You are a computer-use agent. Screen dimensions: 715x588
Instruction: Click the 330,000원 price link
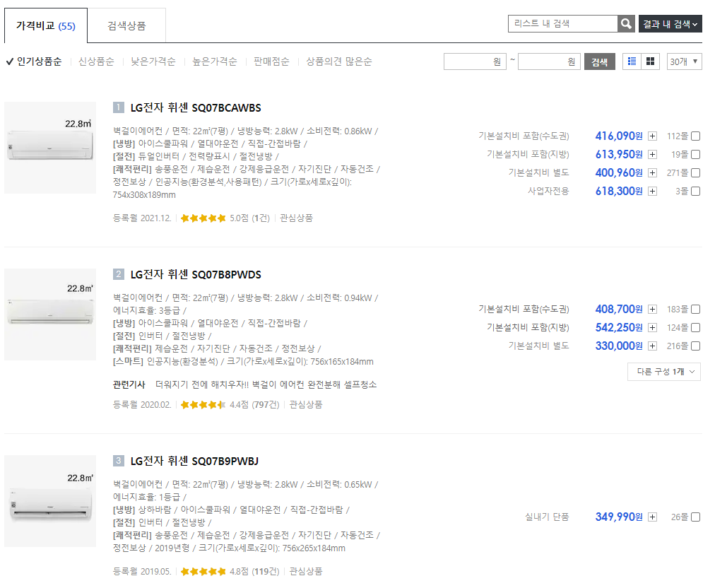[x=619, y=346]
